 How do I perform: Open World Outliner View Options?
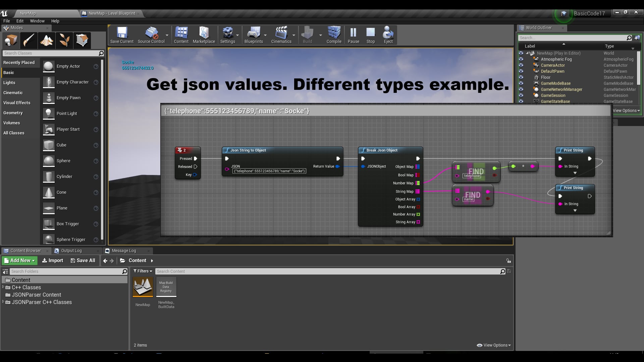pyautogui.click(x=626, y=111)
